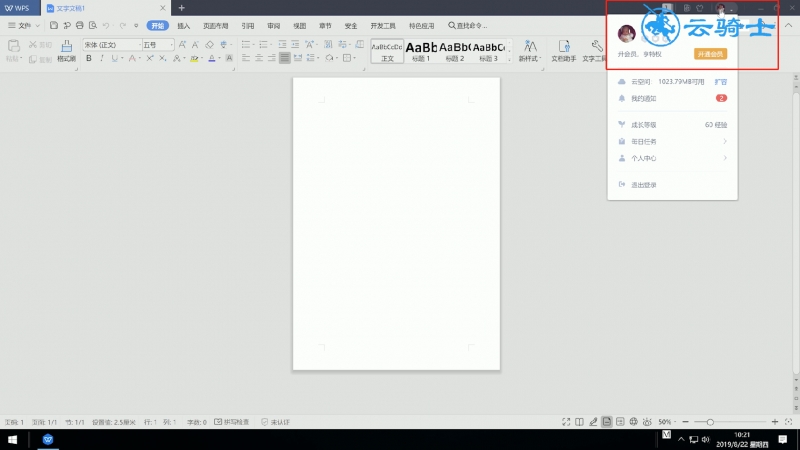Open the 页面布局 ribbon tab
Viewport: 800px width, 450px height.
click(215, 26)
